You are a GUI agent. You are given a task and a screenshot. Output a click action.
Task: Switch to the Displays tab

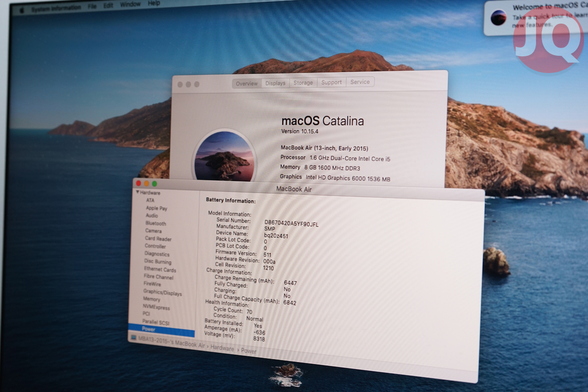tap(275, 83)
